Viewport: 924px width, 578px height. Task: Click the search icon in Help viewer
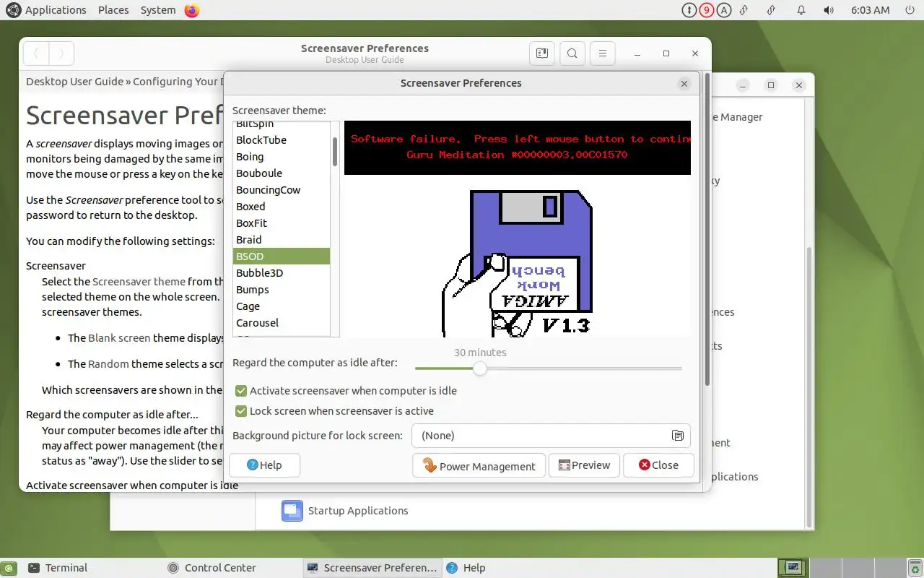[x=572, y=53]
